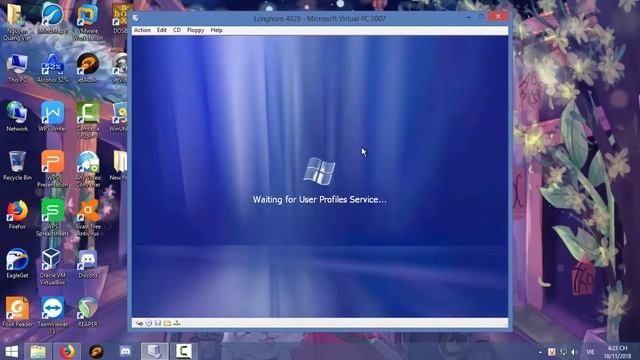Open the Help menu in Virtual PC
The width and height of the screenshot is (640, 360).
216,30
